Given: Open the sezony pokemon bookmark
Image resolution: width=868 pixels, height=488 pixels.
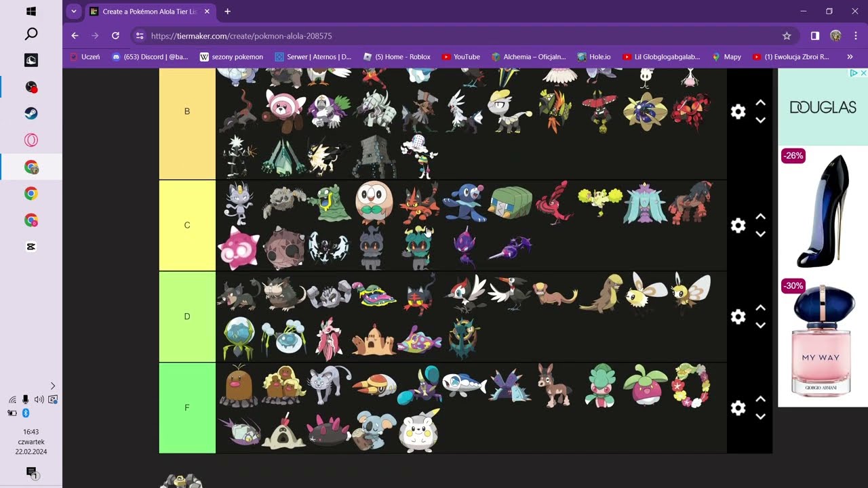Looking at the screenshot, I should point(231,57).
